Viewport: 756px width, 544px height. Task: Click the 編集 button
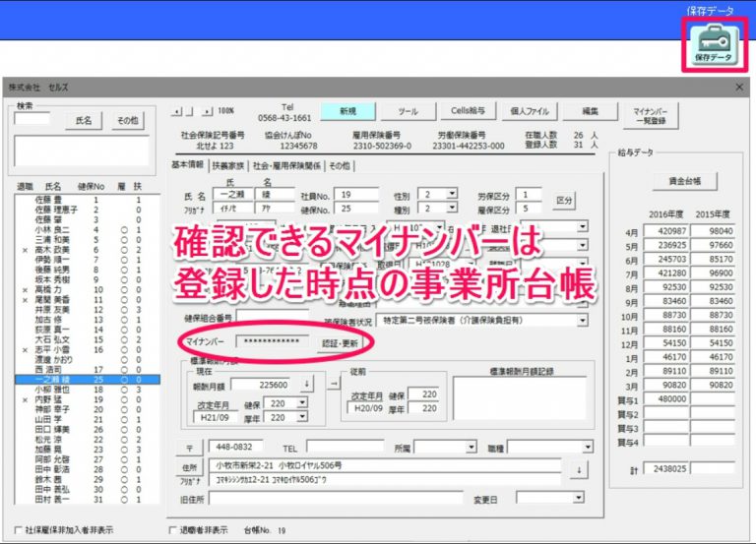point(591,111)
